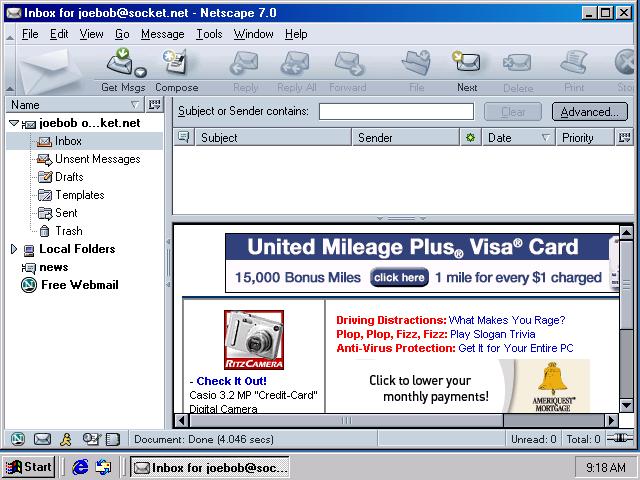Click the Ritz Camera thumbnail image
640x480 pixels.
(x=254, y=340)
